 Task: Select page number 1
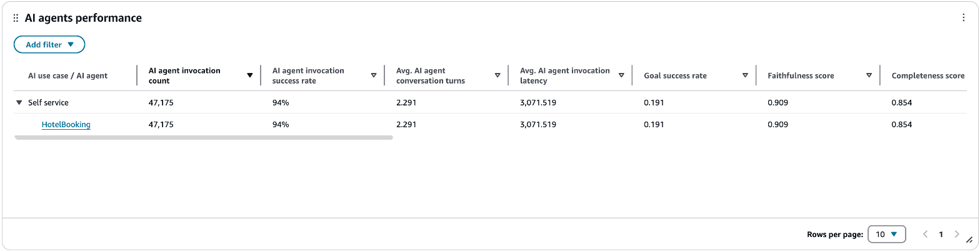941,235
